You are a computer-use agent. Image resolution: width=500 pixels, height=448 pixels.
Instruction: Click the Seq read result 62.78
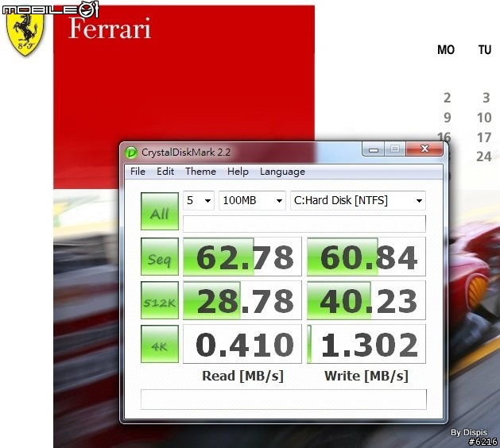(242, 257)
